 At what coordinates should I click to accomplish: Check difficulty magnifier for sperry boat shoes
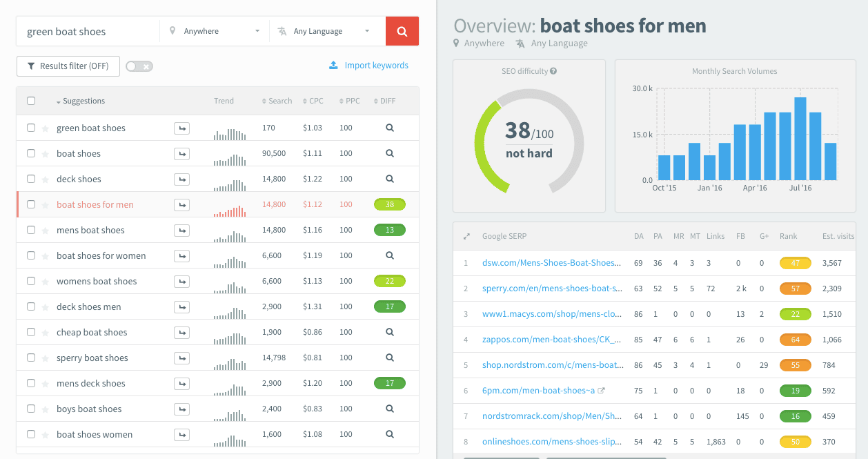click(x=390, y=358)
